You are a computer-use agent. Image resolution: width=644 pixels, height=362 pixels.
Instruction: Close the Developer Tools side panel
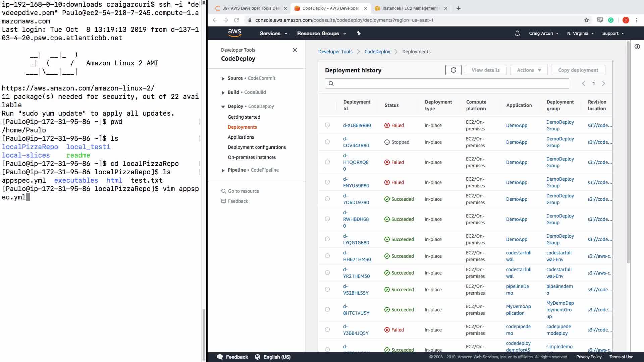294,50
